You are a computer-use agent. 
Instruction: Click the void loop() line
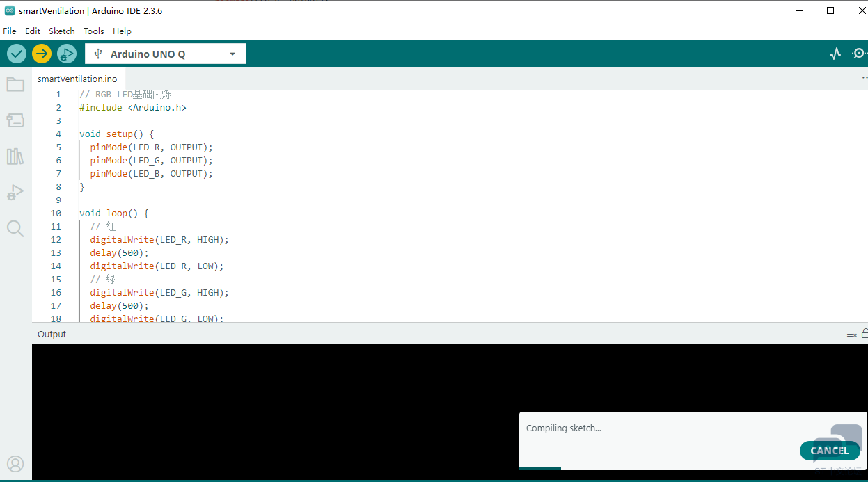click(114, 214)
